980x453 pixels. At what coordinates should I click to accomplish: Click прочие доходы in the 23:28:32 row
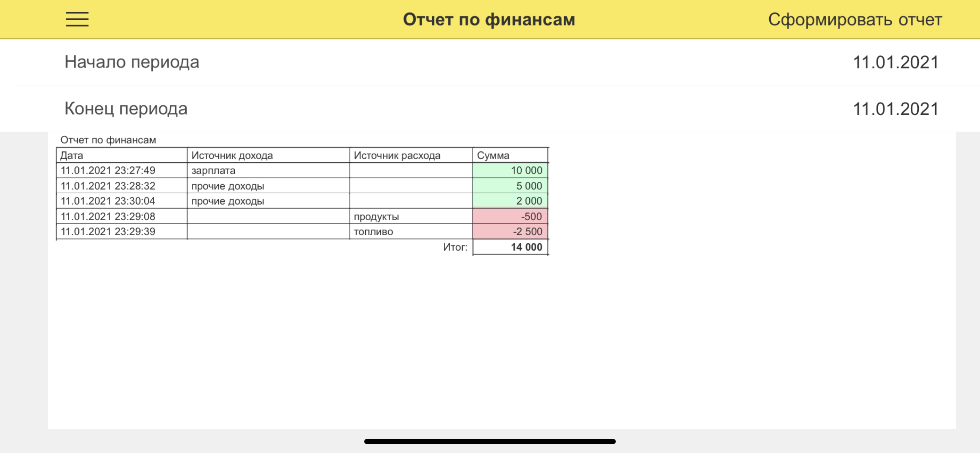pos(268,186)
